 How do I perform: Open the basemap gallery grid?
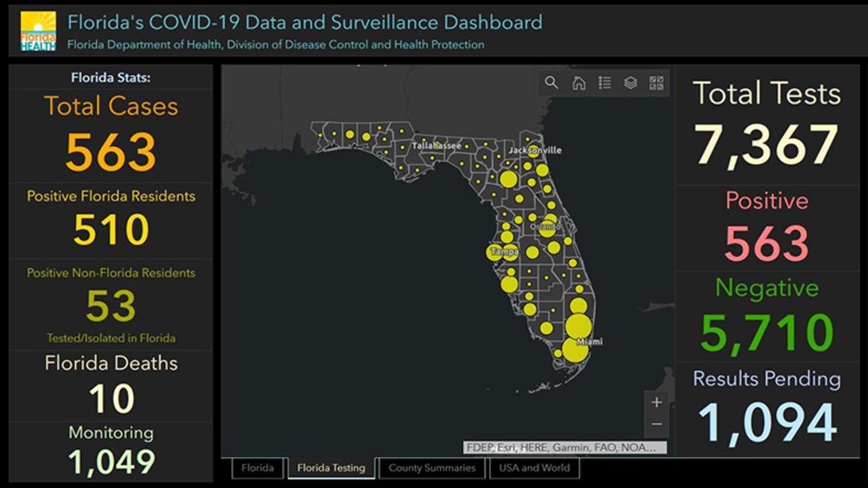pyautogui.click(x=656, y=83)
